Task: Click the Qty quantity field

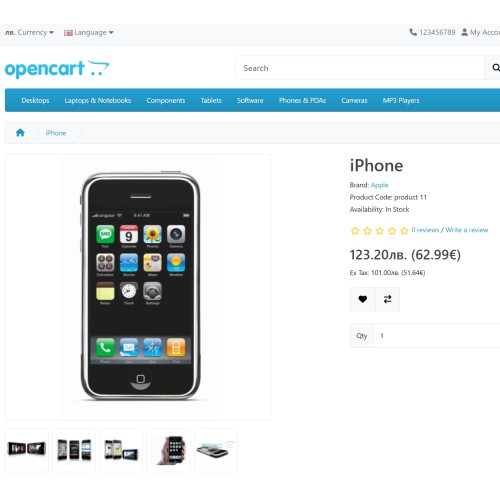Action: [437, 335]
